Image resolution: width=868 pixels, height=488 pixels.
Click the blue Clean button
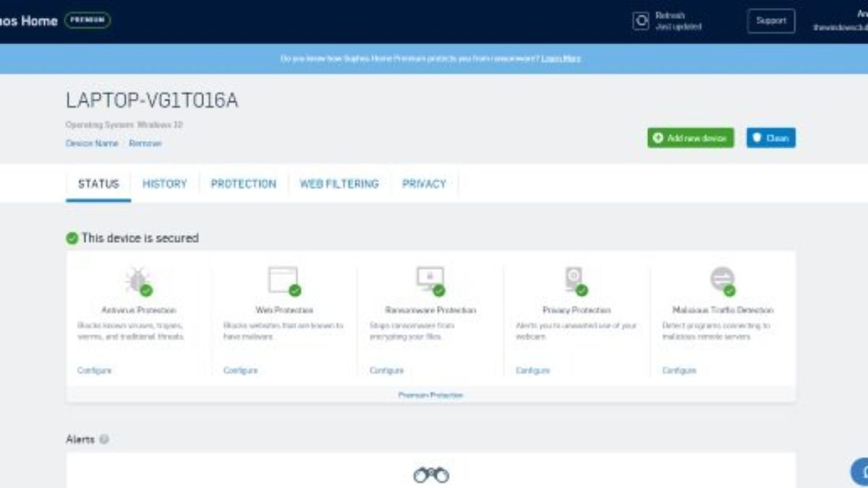[771, 137]
